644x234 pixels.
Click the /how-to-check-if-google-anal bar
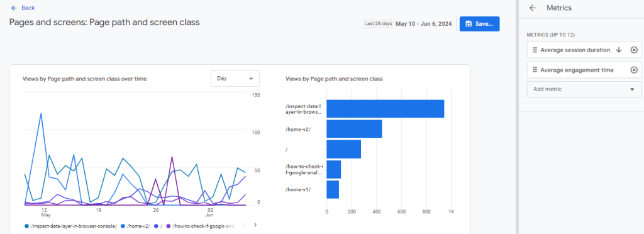coord(333,170)
